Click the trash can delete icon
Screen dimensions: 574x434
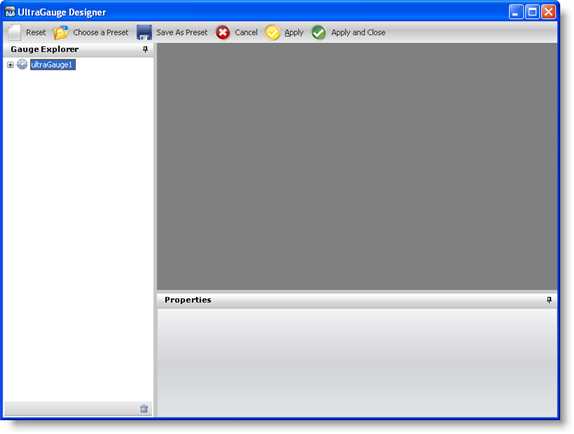click(144, 408)
